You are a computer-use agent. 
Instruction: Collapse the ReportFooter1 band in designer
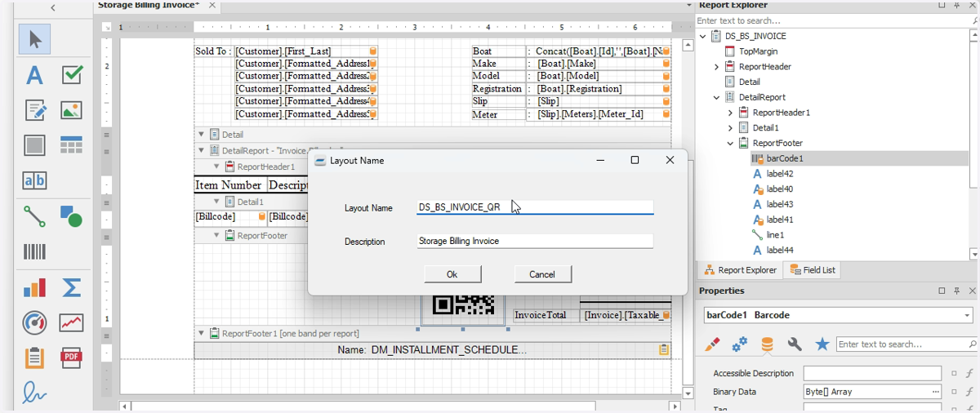[202, 333]
